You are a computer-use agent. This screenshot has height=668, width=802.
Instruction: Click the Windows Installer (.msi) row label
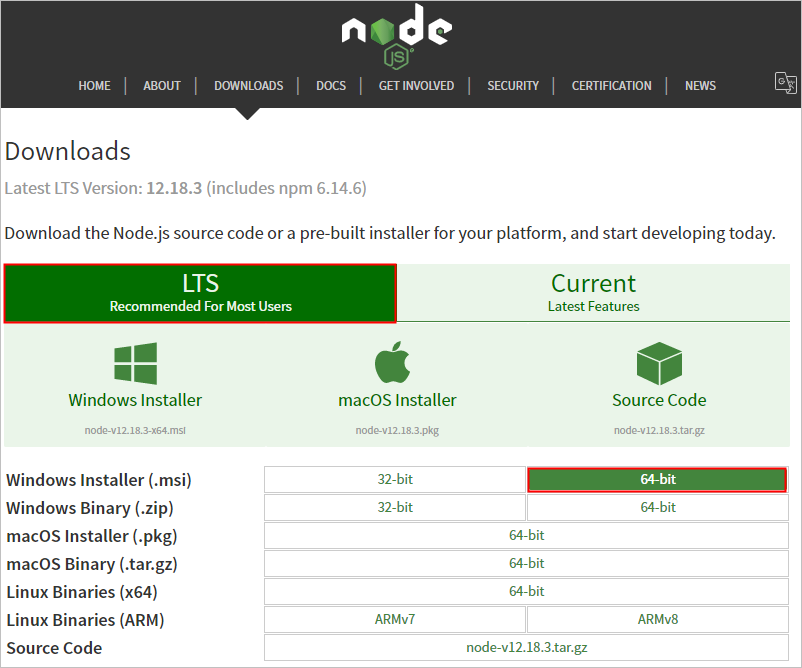99,480
